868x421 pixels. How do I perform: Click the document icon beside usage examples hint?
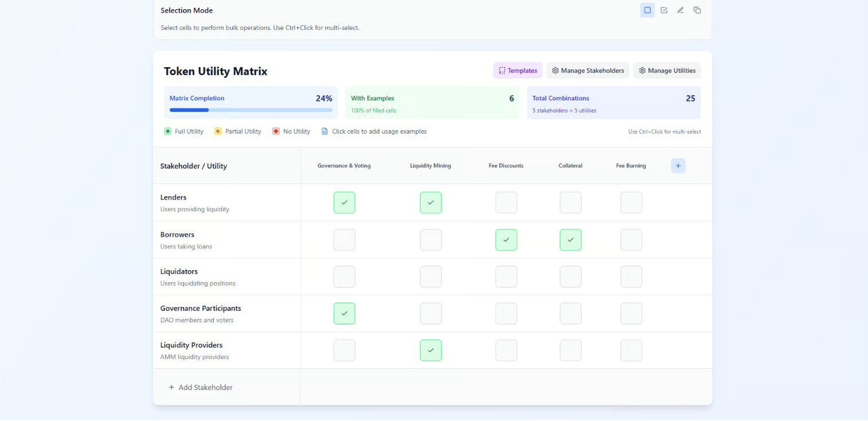[324, 131]
